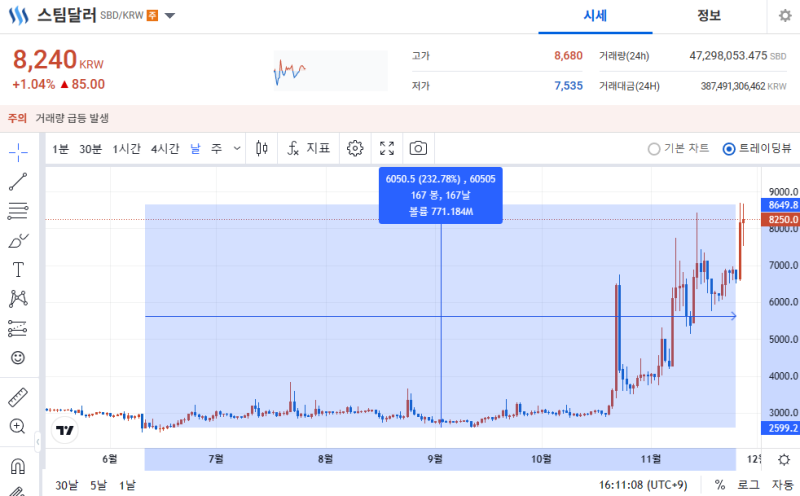Click the 8250.0 current price label
The image size is (800, 496).
click(780, 219)
